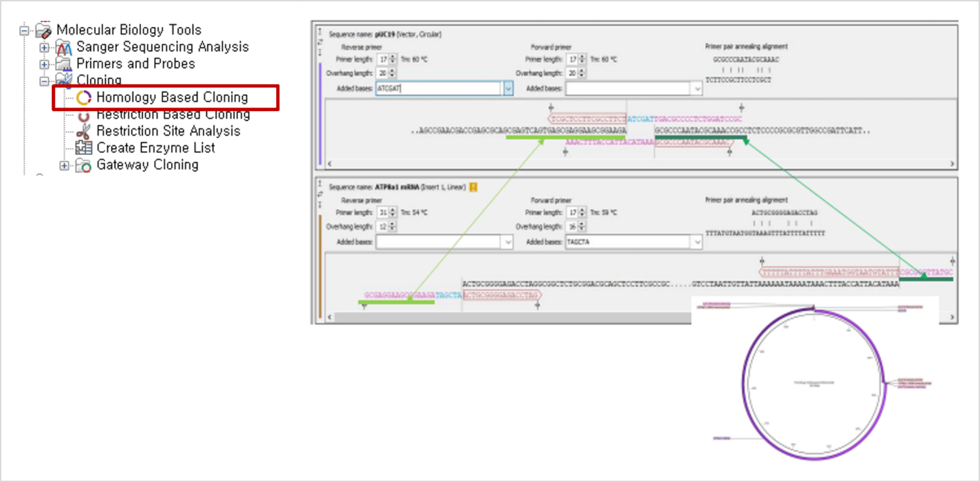This screenshot has width=980, height=482.
Task: Collapse the Cloning folder node
Action: (x=44, y=81)
